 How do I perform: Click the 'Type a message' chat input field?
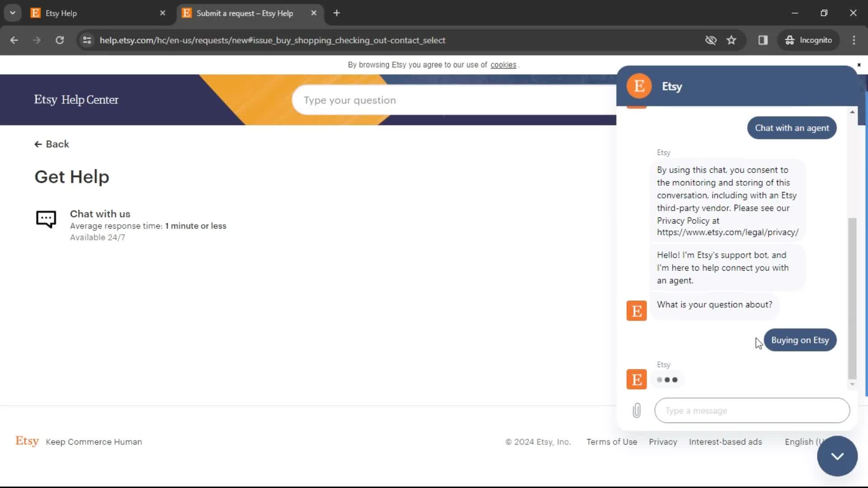[x=752, y=411]
